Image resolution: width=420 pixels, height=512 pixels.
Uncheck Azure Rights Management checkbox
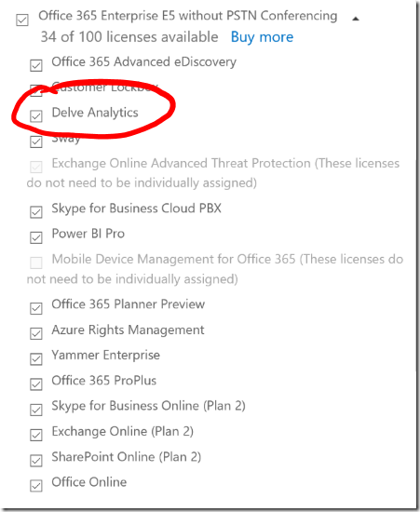[x=36, y=333]
